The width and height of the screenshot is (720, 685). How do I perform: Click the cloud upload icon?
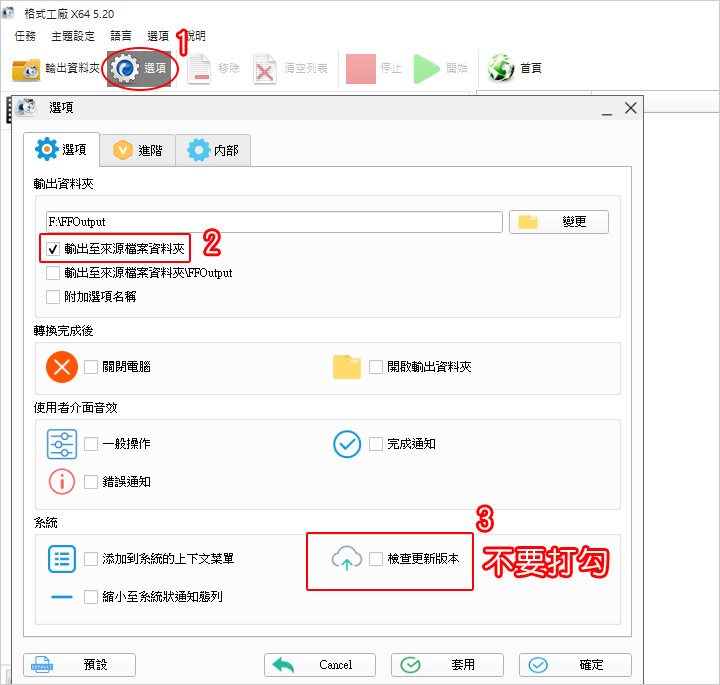point(347,558)
